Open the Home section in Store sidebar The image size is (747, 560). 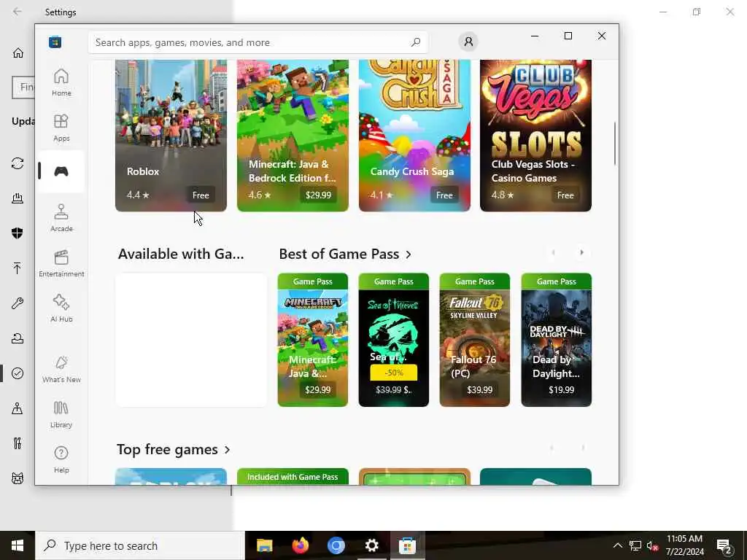61,82
